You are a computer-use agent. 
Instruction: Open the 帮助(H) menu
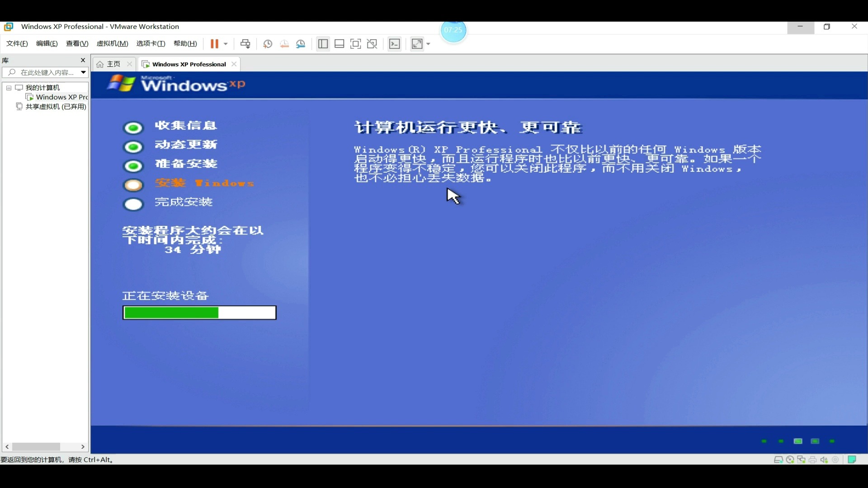tap(185, 43)
